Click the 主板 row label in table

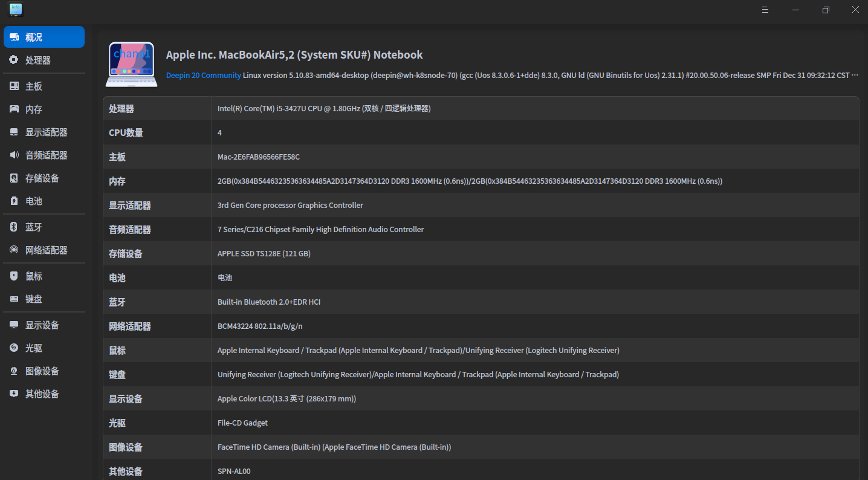coord(117,157)
